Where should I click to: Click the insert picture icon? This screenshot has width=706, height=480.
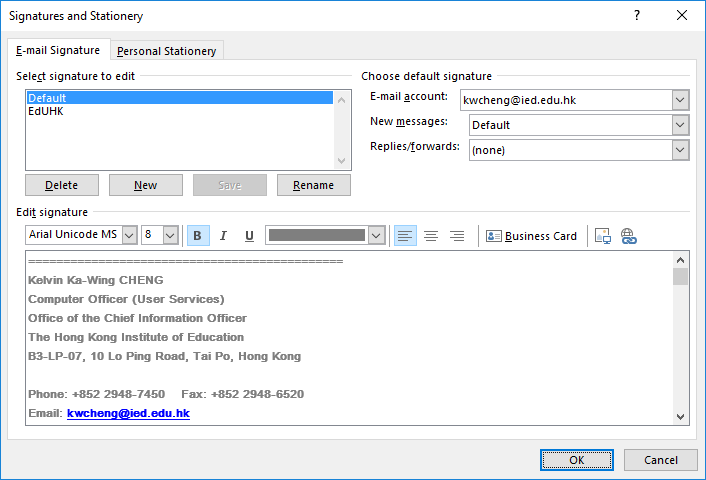(x=603, y=236)
